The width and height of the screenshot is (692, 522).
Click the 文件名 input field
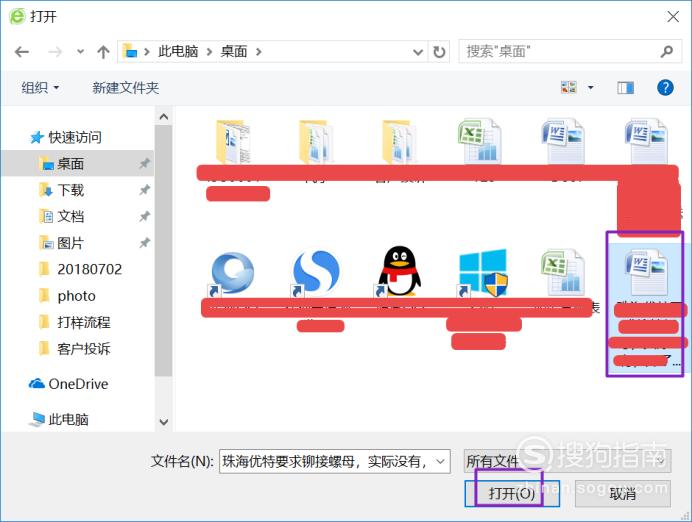pos(335,462)
